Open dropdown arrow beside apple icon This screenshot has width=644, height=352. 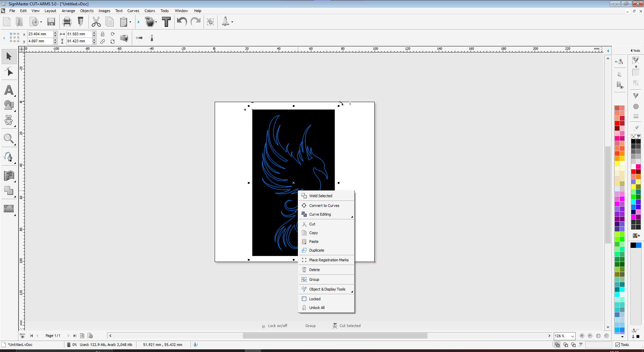pos(156,22)
